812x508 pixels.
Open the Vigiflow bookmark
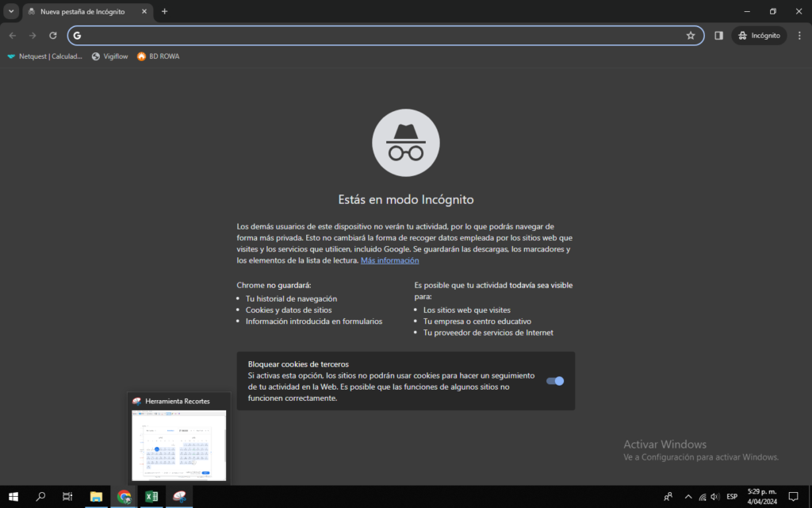(109, 56)
